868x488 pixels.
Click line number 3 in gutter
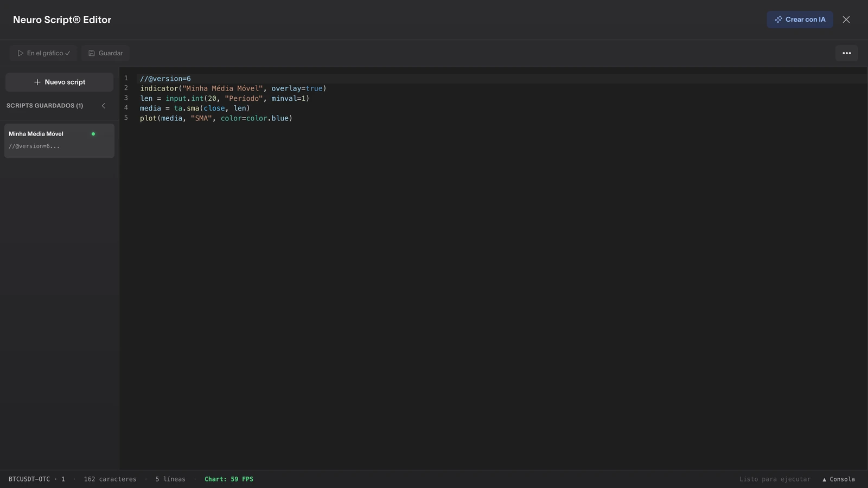tap(126, 98)
